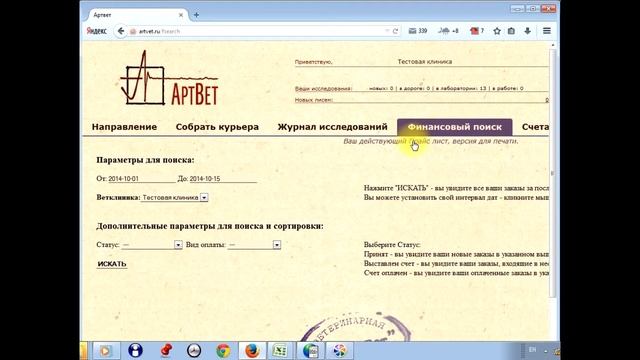Bookmark this page with the star icon

(x=497, y=31)
